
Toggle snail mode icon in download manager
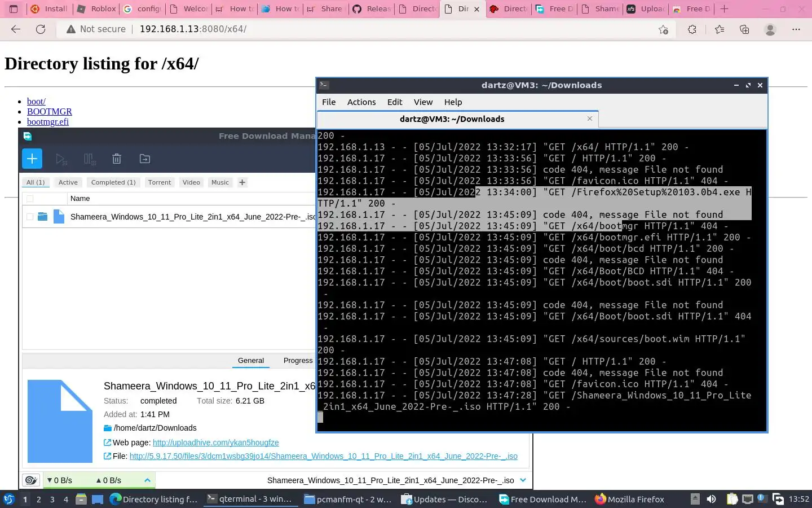point(31,480)
